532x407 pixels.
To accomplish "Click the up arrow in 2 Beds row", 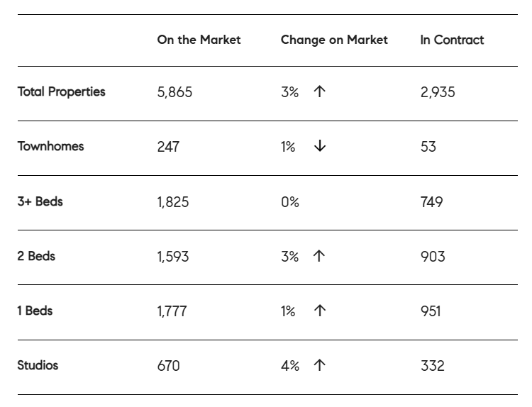I will (x=319, y=257).
